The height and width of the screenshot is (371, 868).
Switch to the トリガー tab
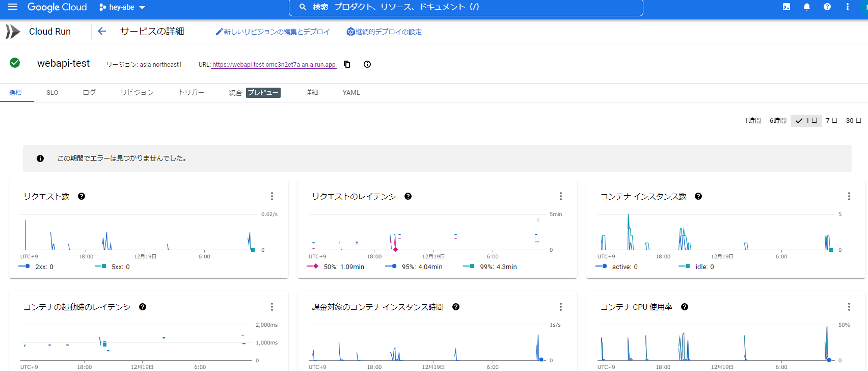tap(192, 93)
